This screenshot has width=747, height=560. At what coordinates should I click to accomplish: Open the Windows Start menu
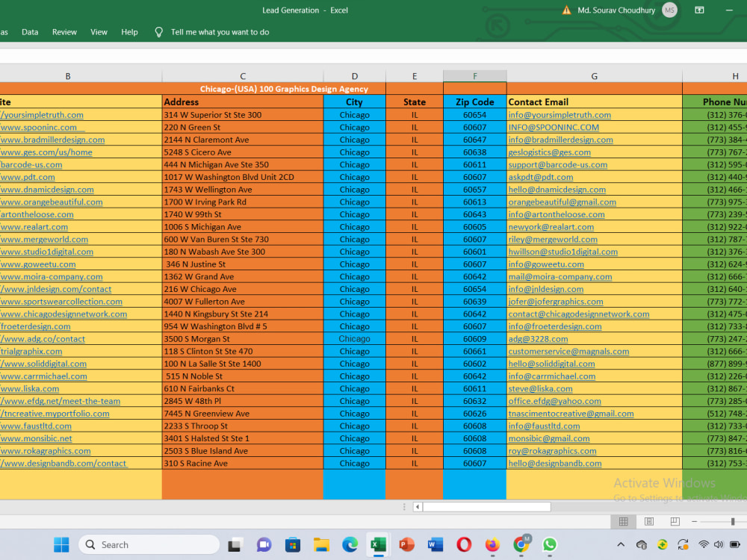pyautogui.click(x=61, y=544)
